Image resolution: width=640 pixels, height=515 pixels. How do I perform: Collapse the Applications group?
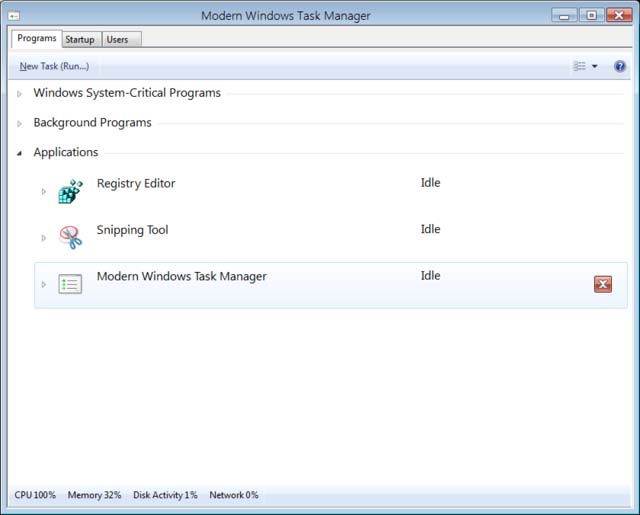pyautogui.click(x=19, y=153)
